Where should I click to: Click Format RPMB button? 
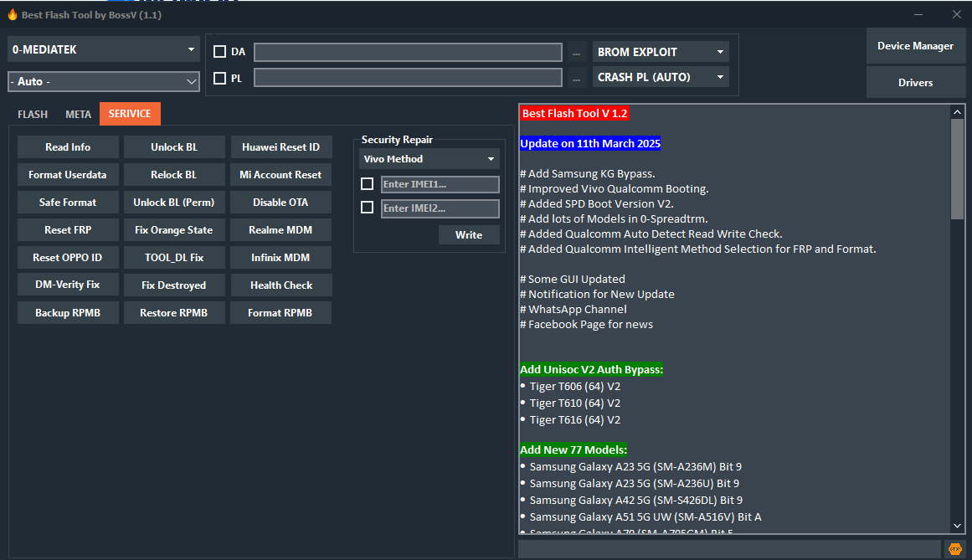click(280, 312)
